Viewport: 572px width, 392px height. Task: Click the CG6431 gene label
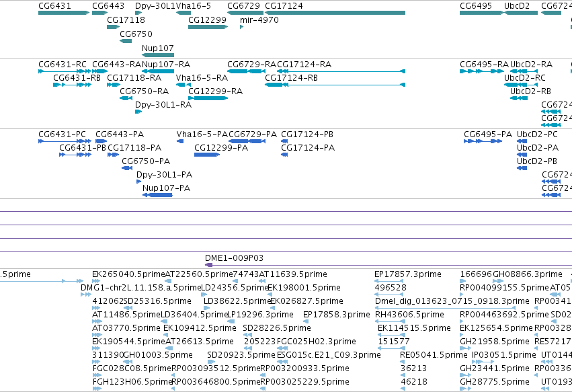click(54, 6)
